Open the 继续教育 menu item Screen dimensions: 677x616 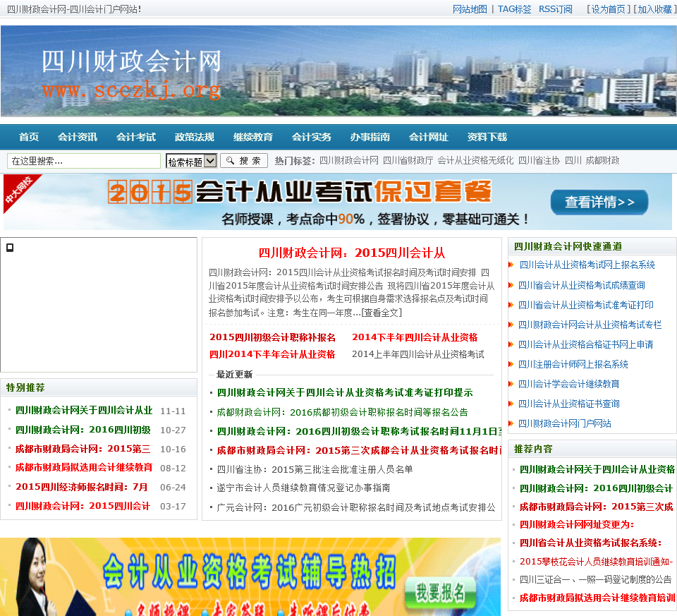(253, 137)
